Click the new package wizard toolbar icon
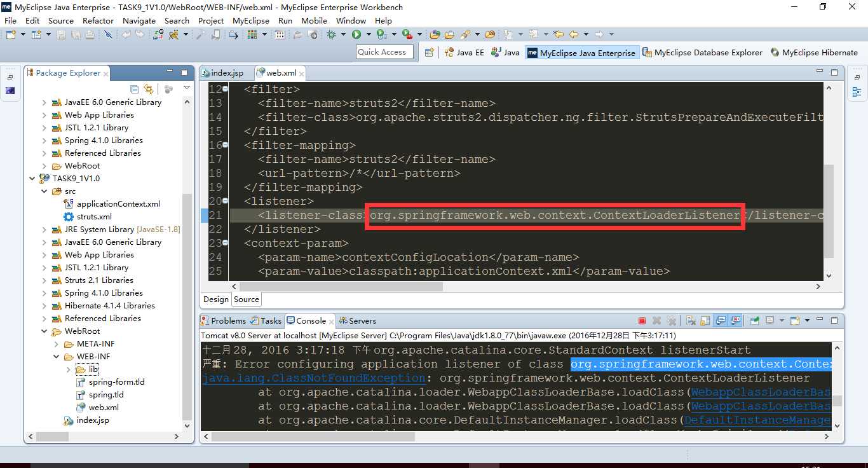This screenshot has height=468, width=868. point(36,34)
